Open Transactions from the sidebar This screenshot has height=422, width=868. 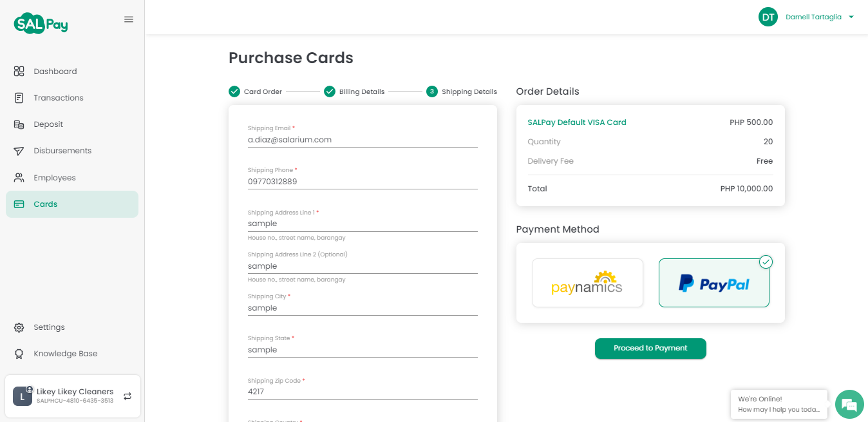72,98
